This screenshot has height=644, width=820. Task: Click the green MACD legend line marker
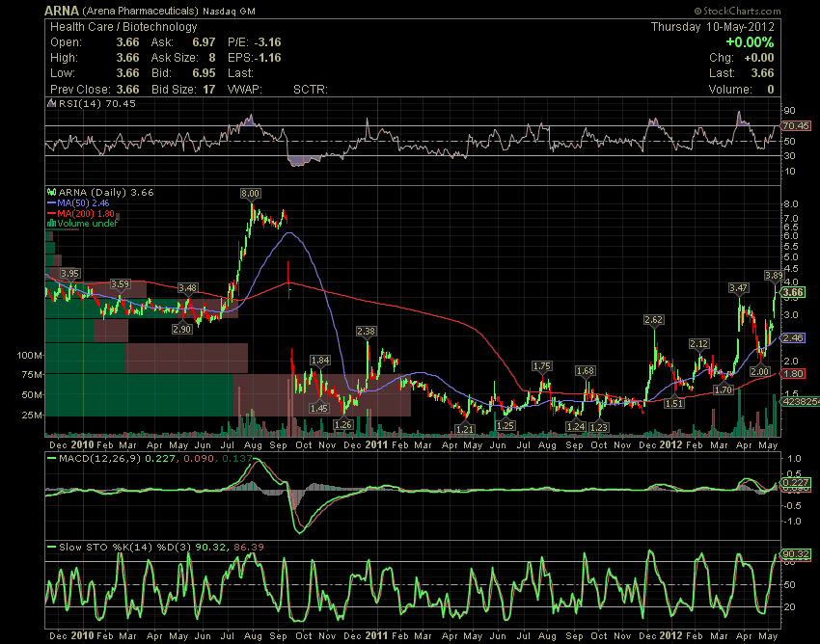(52, 459)
